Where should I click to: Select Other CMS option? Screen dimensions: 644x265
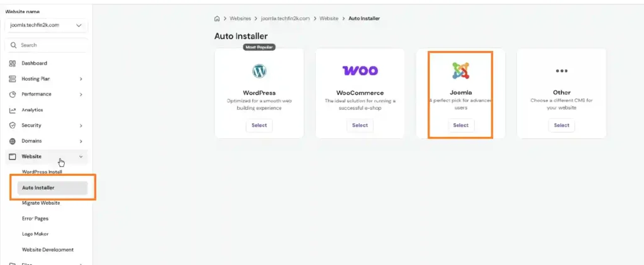(x=562, y=126)
